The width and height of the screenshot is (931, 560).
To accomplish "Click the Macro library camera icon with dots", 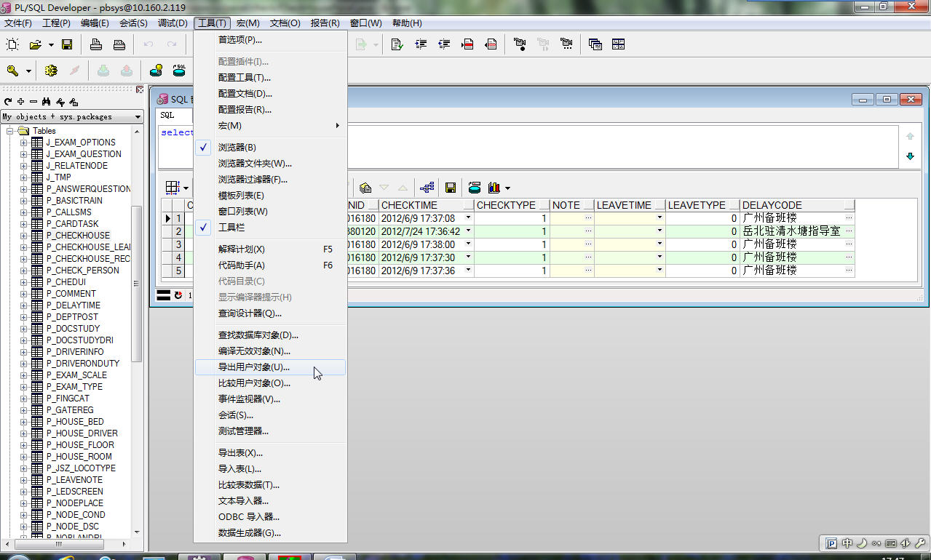I will [x=566, y=44].
